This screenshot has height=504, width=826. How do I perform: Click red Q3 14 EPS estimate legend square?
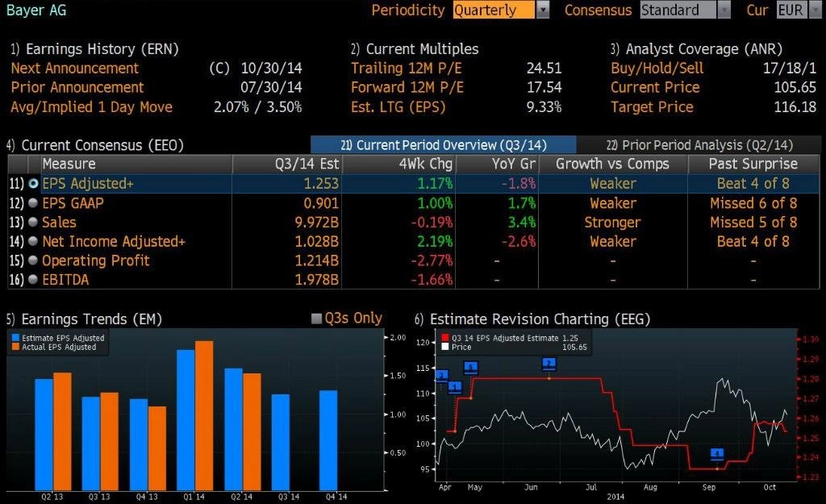[x=445, y=338]
